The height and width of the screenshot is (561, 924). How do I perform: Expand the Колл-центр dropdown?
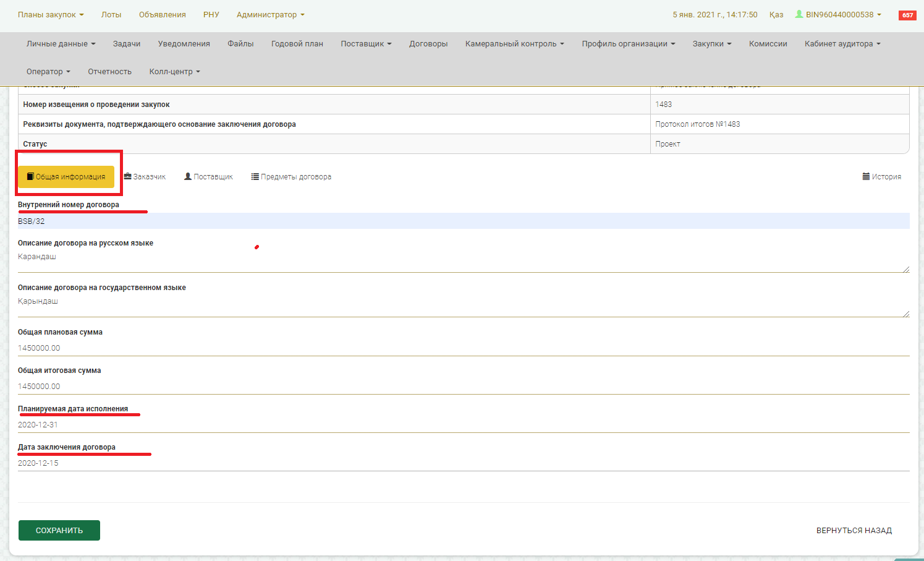174,72
